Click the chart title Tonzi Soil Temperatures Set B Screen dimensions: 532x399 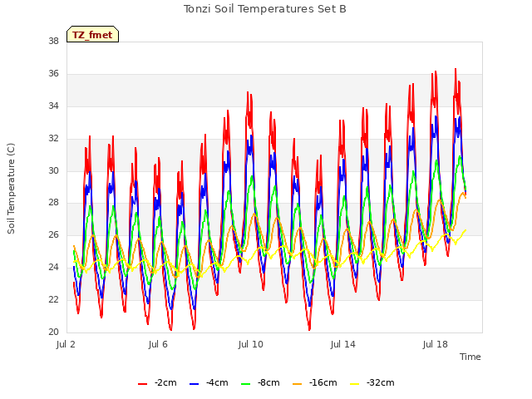pos(265,9)
